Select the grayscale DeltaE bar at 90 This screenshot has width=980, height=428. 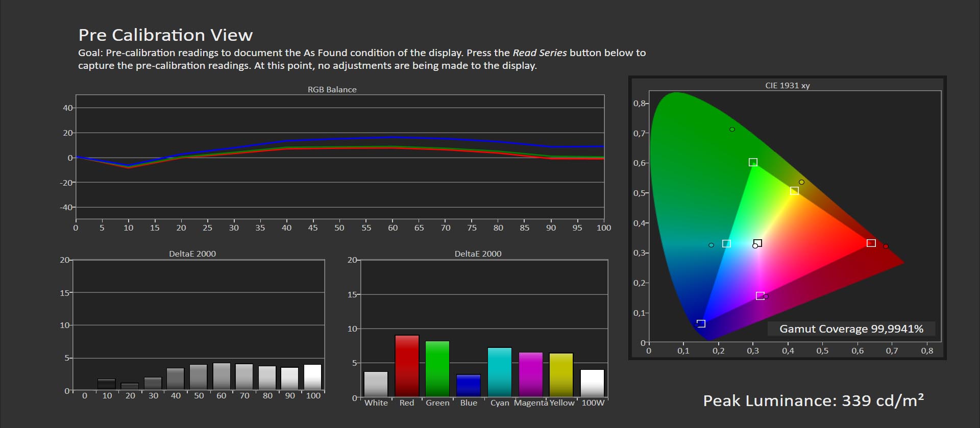(x=290, y=379)
